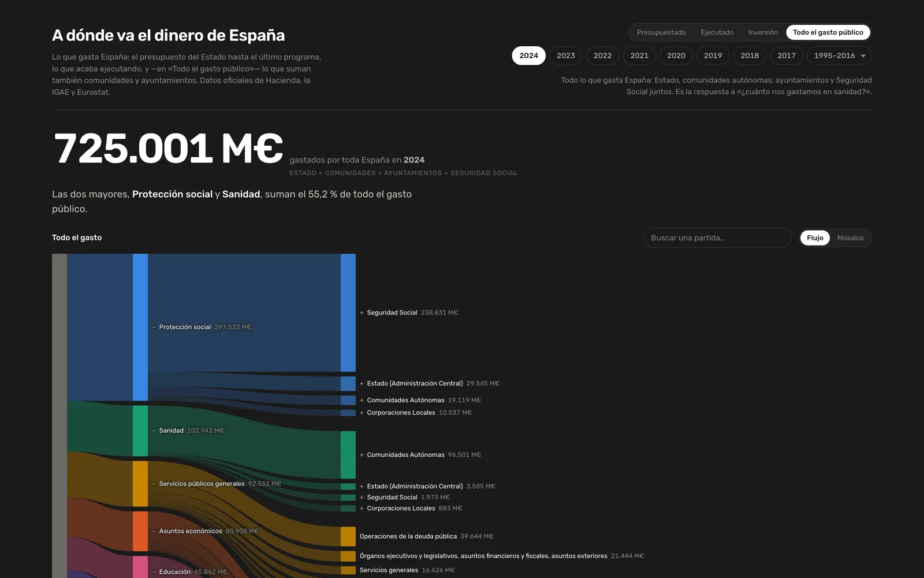This screenshot has width=924, height=578.
Task: Expand Estado (Administración Central) 29.545 M€
Action: point(430,383)
